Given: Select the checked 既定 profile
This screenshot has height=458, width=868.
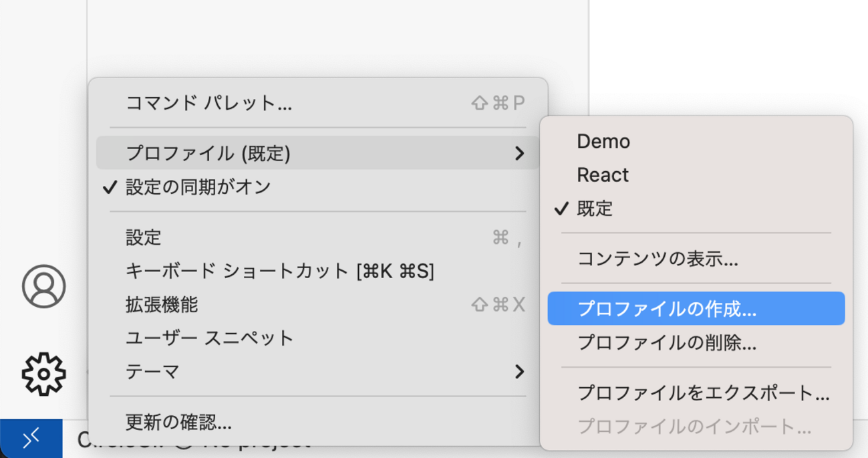Looking at the screenshot, I should (x=595, y=209).
